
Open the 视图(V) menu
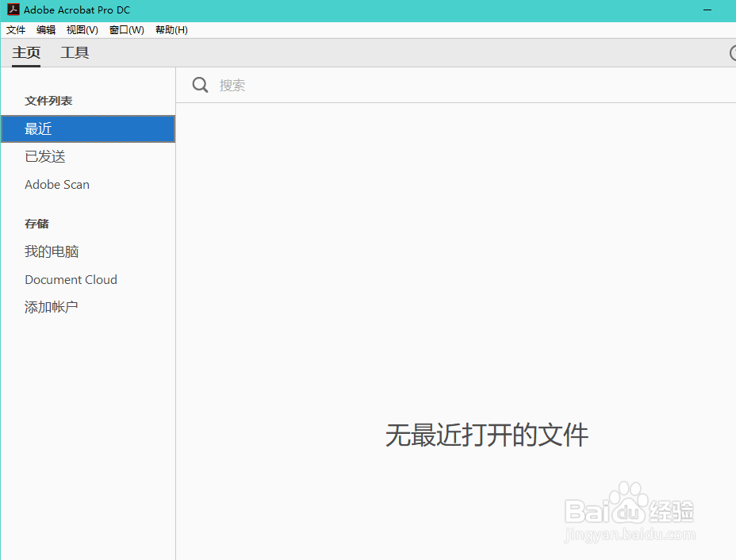82,30
